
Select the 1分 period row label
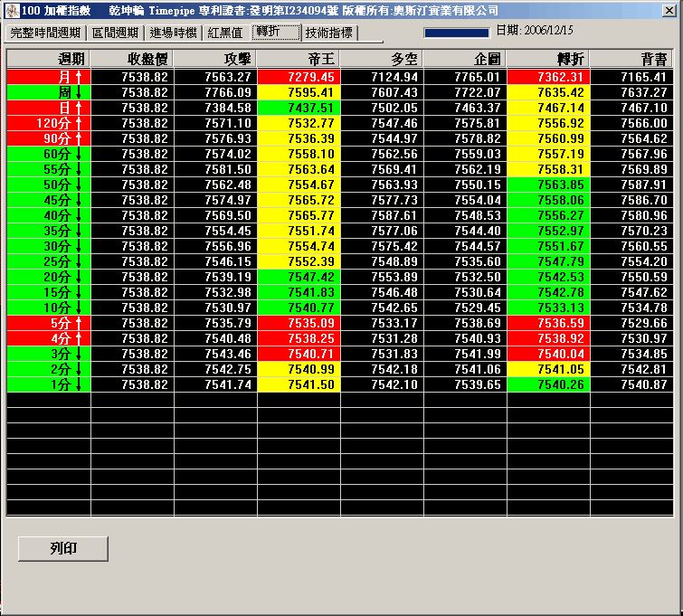pyautogui.click(x=49, y=384)
